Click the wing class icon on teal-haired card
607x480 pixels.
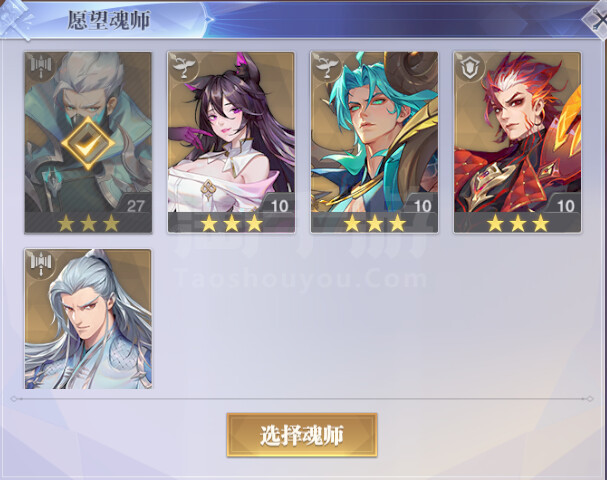pyautogui.click(x=327, y=67)
